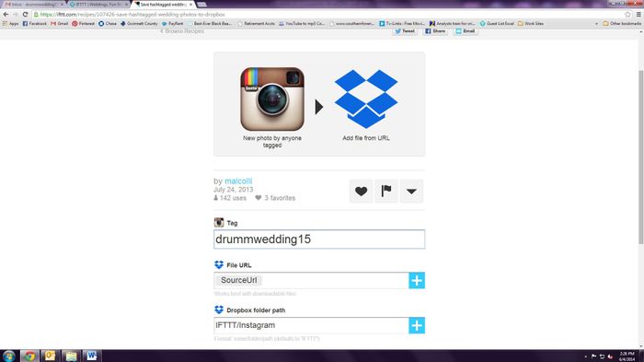This screenshot has height=362, width=644.
Task: Open the Windows Start menu
Action: coord(8,356)
